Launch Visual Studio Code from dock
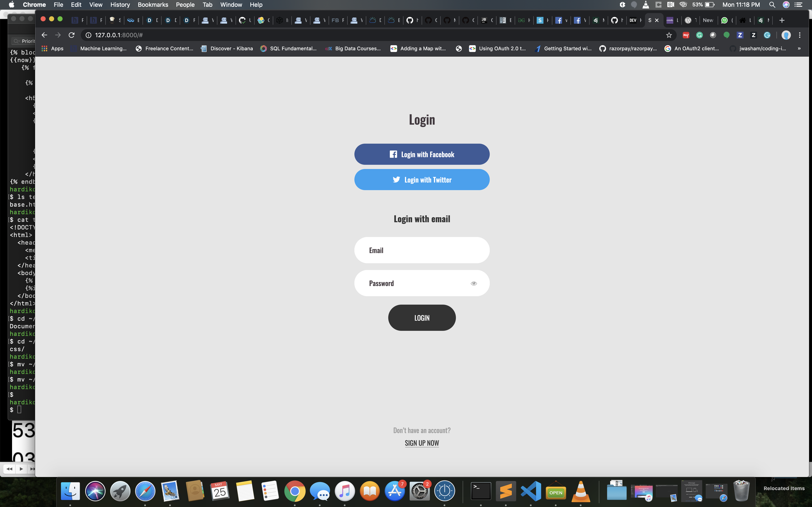This screenshot has width=812, height=507. coord(531,491)
